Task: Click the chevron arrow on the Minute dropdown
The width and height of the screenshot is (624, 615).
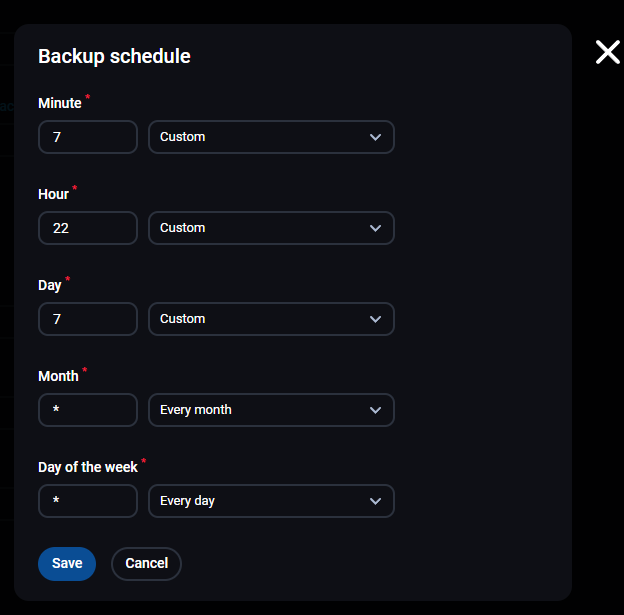Action: 375,137
